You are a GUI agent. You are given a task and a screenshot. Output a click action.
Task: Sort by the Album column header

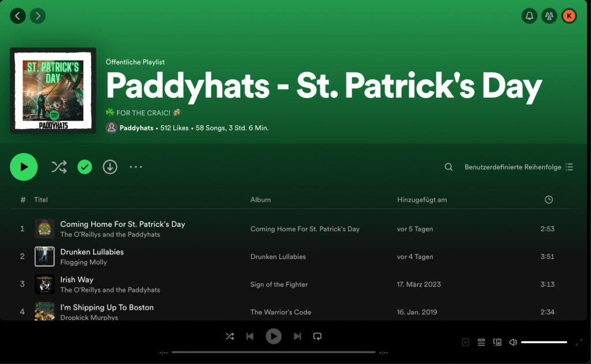(x=260, y=200)
